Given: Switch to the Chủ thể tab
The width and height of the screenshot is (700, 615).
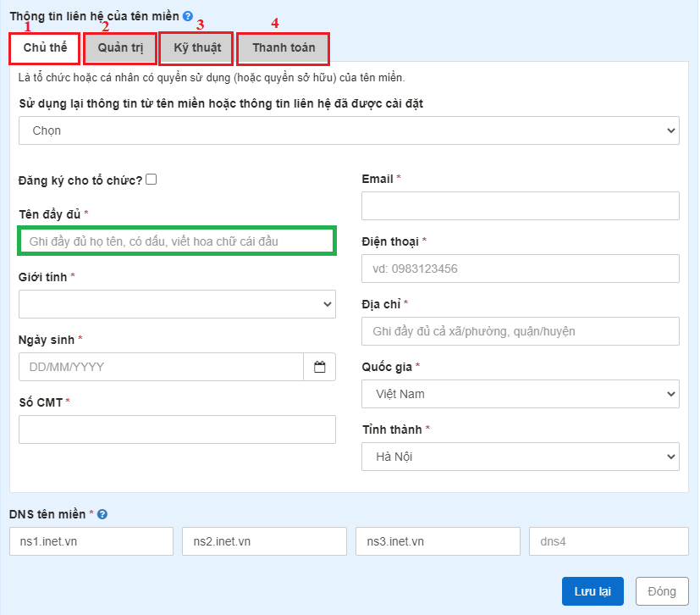Looking at the screenshot, I should (45, 47).
